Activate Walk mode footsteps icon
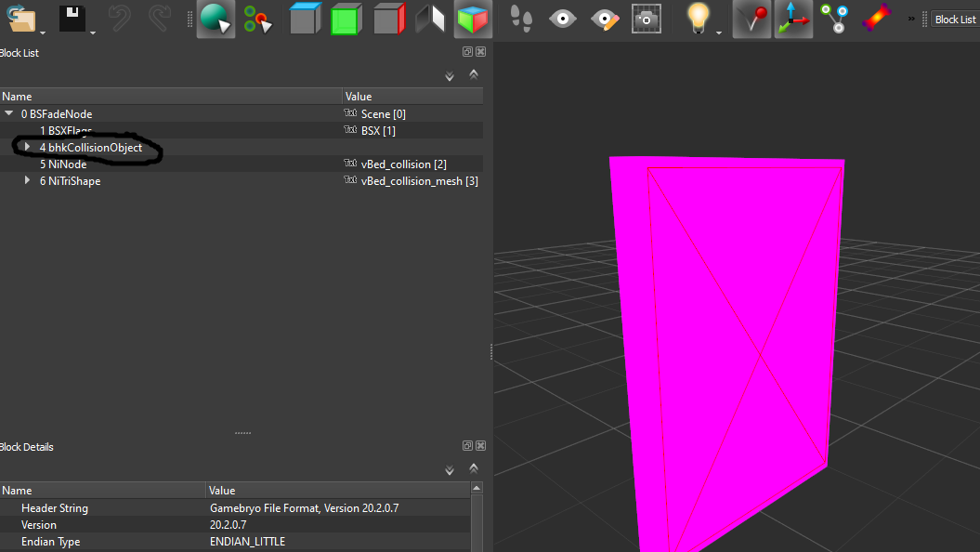This screenshot has width=980, height=552. 521,19
